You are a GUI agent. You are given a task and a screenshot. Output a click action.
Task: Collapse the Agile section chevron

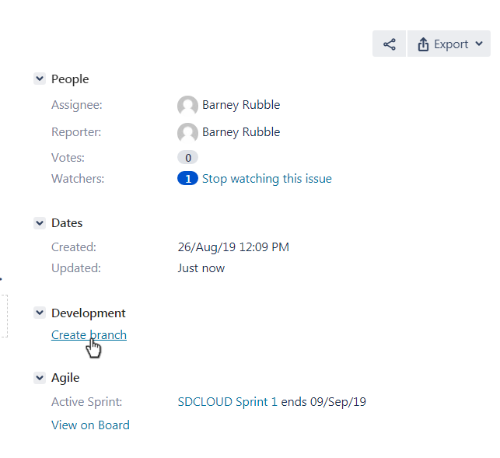pyautogui.click(x=40, y=378)
